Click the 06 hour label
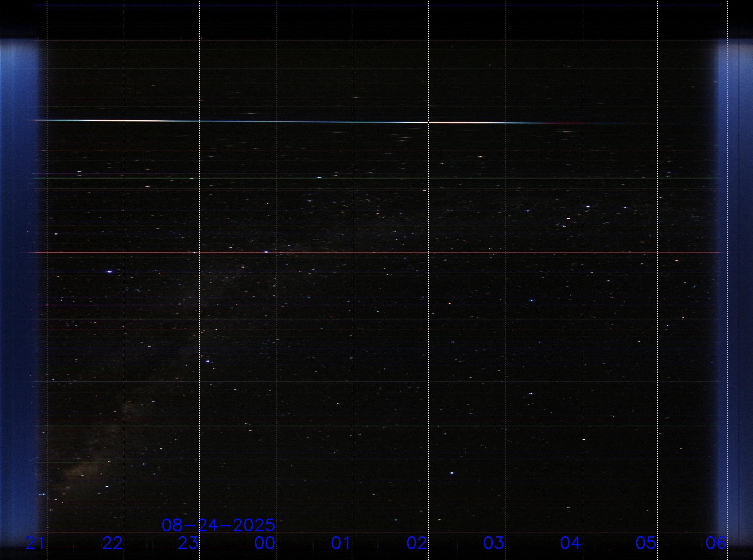This screenshot has height=560, width=753. pyautogui.click(x=716, y=543)
